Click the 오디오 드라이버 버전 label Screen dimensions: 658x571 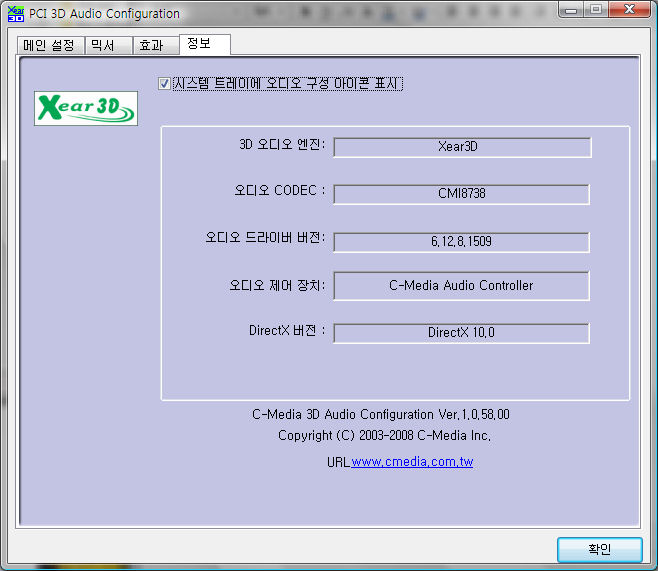(265, 238)
